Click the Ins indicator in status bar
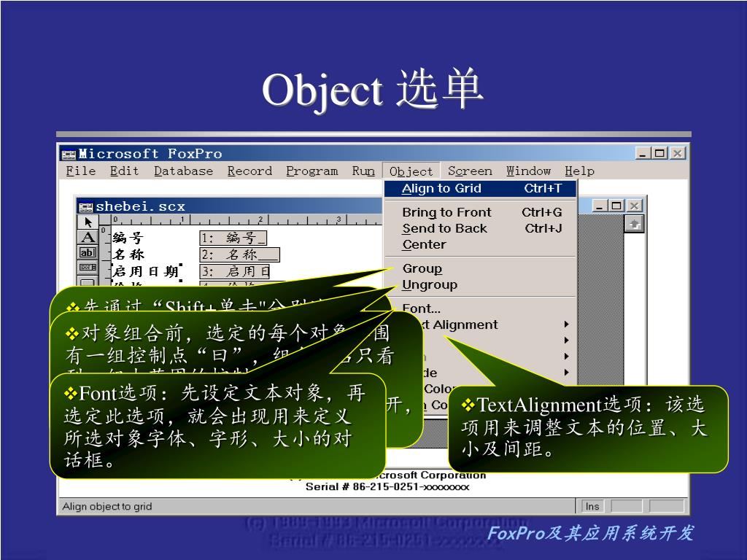 (592, 506)
